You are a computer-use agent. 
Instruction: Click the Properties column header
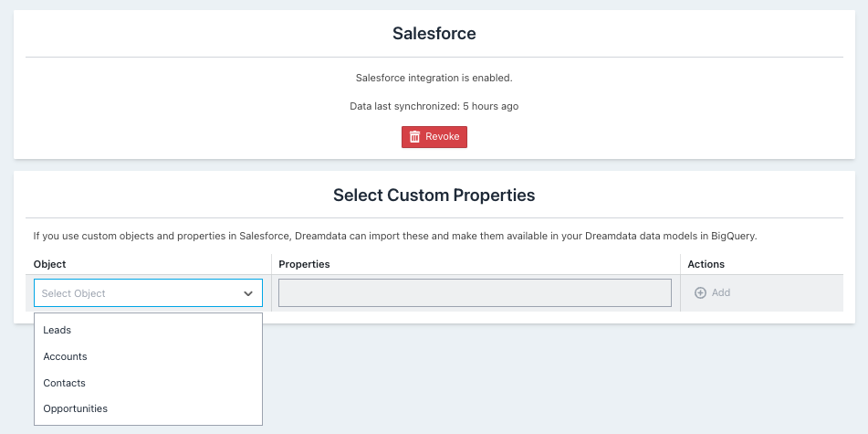coord(304,264)
